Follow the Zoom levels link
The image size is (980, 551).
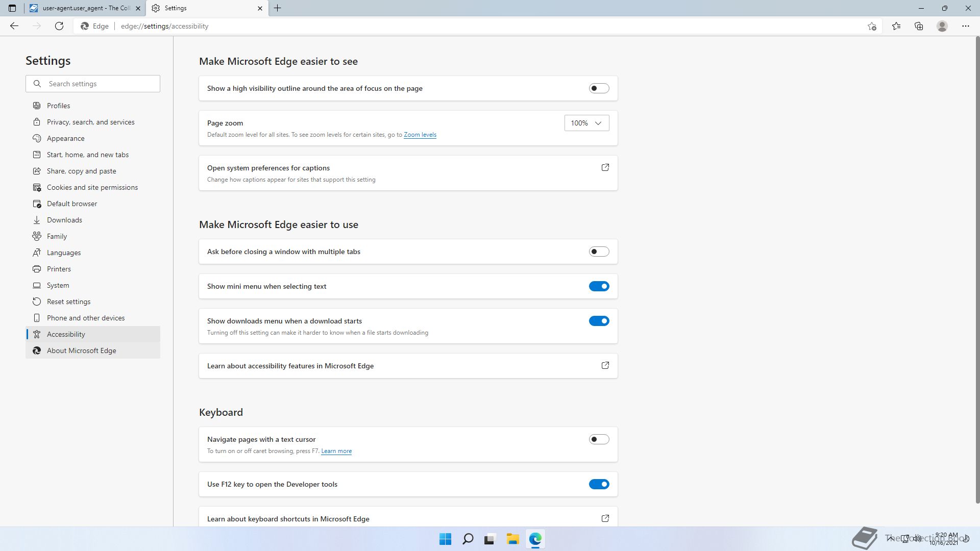pyautogui.click(x=420, y=135)
